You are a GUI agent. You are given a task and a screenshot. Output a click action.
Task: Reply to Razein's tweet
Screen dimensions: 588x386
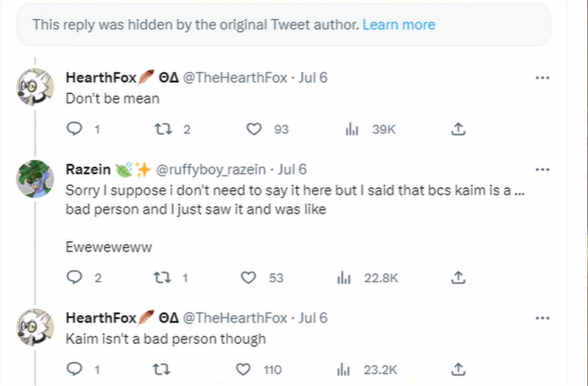(74, 278)
